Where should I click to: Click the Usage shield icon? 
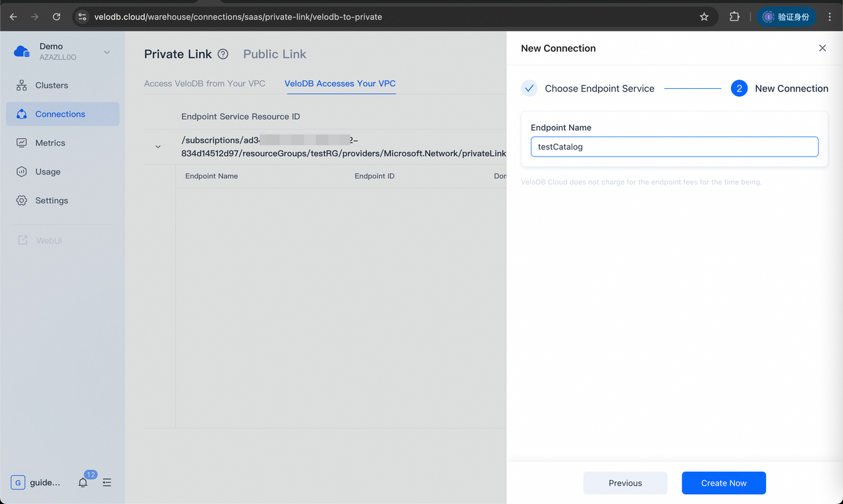(22, 172)
